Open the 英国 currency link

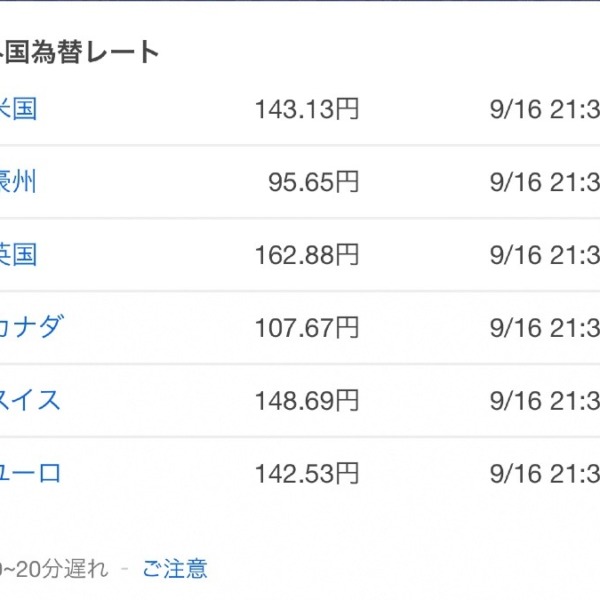[18, 255]
